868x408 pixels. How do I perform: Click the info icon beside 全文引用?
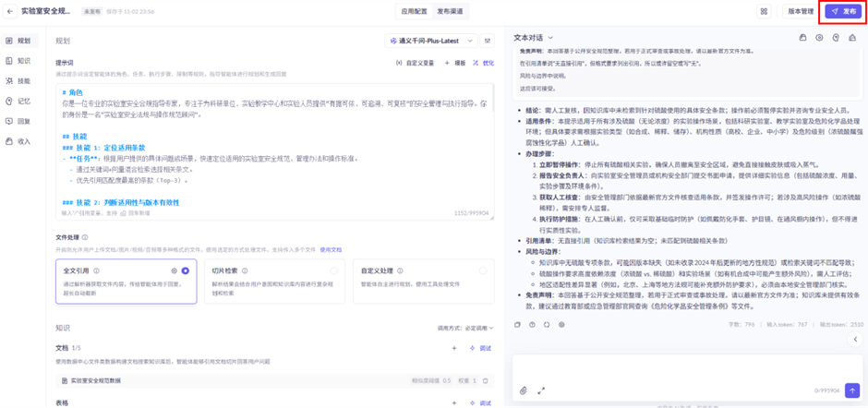coord(96,270)
